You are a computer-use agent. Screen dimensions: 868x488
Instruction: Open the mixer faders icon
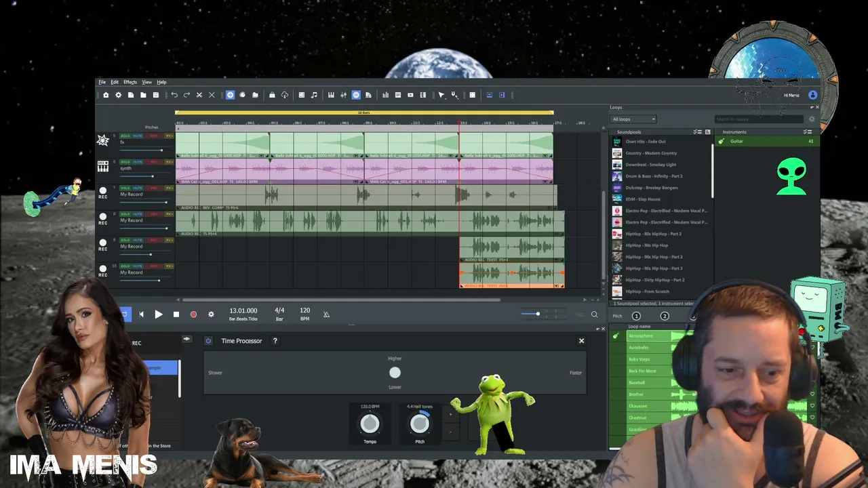pos(343,95)
